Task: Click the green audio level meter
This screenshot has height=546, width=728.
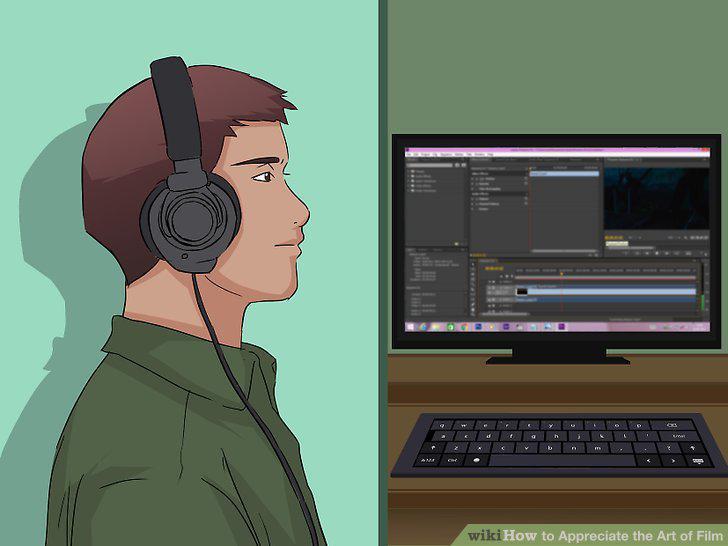Action: [702, 302]
